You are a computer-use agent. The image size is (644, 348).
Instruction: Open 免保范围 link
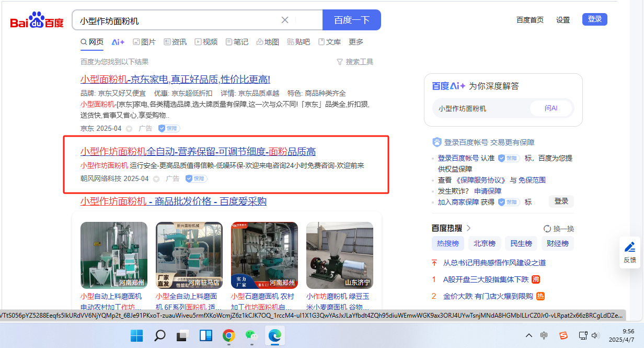click(532, 180)
